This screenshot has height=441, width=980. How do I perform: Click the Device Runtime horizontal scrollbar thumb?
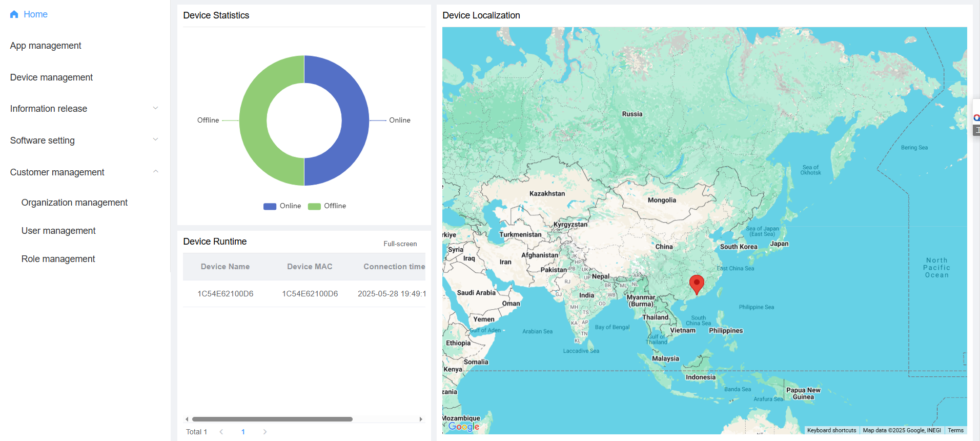272,419
